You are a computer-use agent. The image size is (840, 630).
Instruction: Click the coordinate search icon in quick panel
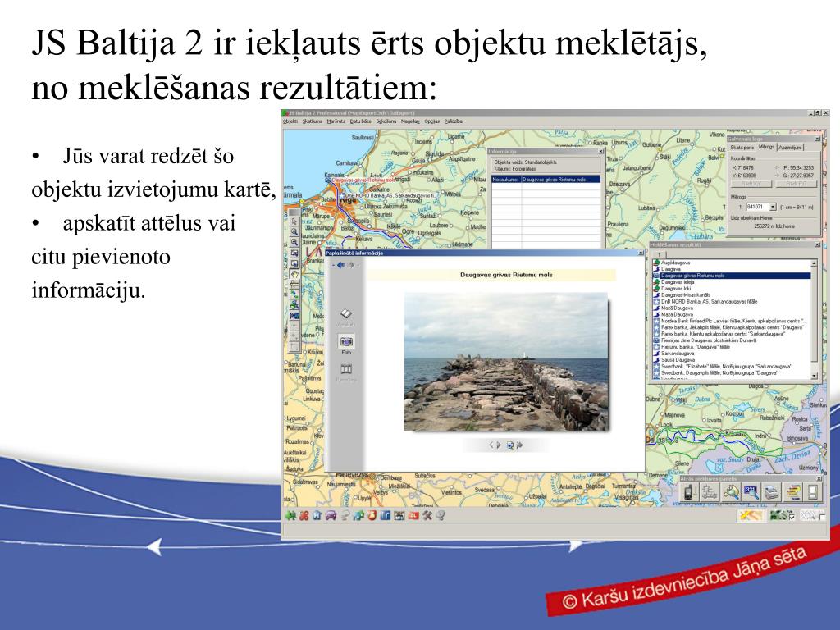click(751, 492)
